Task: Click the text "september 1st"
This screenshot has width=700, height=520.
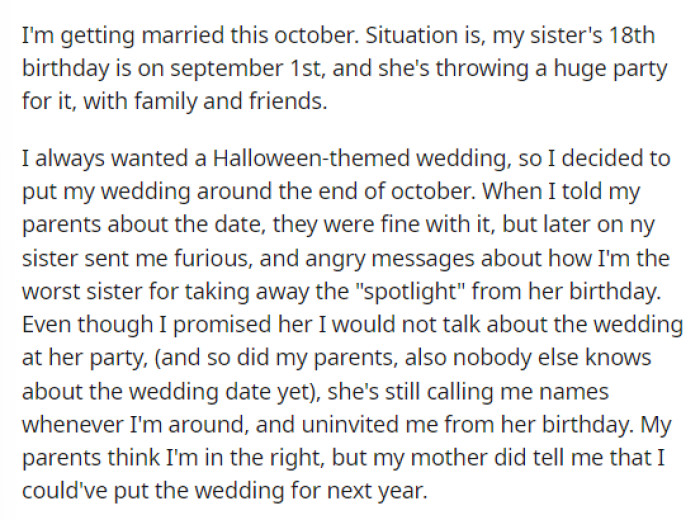Action: tap(247, 69)
